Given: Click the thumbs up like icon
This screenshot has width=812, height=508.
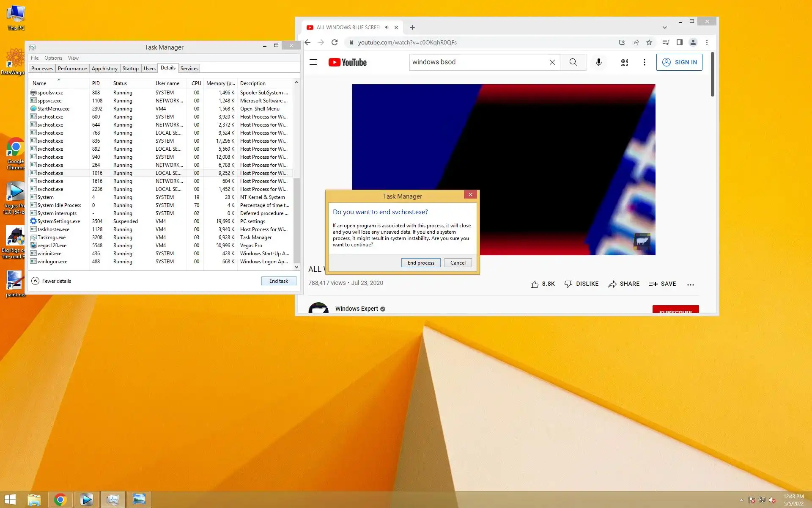Looking at the screenshot, I should tap(535, 284).
